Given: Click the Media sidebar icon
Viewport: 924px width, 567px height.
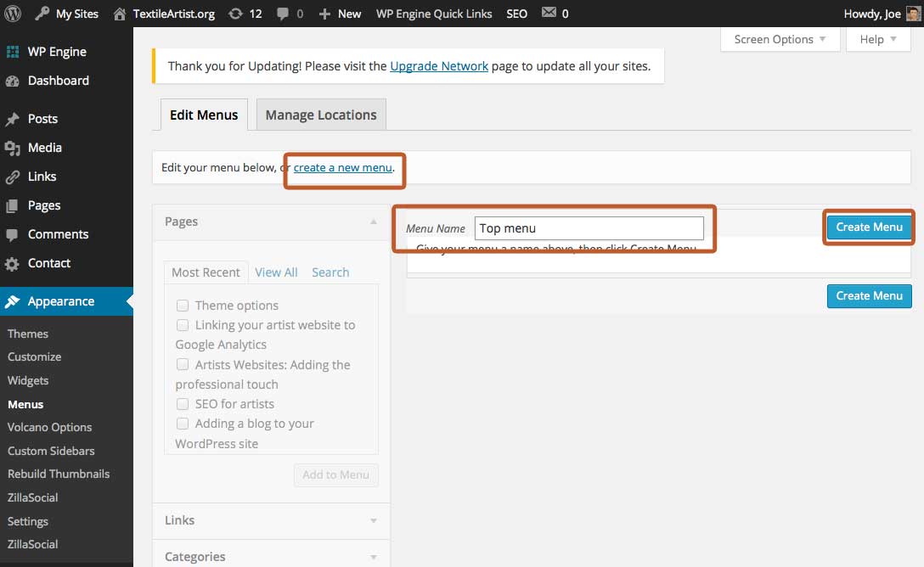Looking at the screenshot, I should tap(13, 149).
